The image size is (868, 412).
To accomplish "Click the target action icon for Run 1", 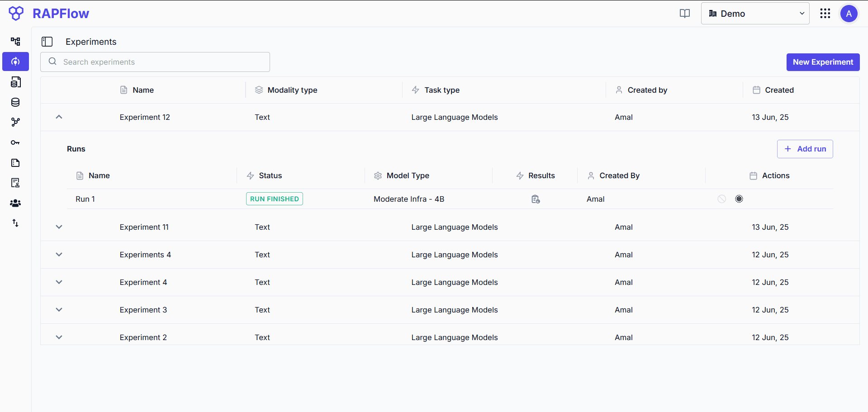I will click(x=739, y=199).
